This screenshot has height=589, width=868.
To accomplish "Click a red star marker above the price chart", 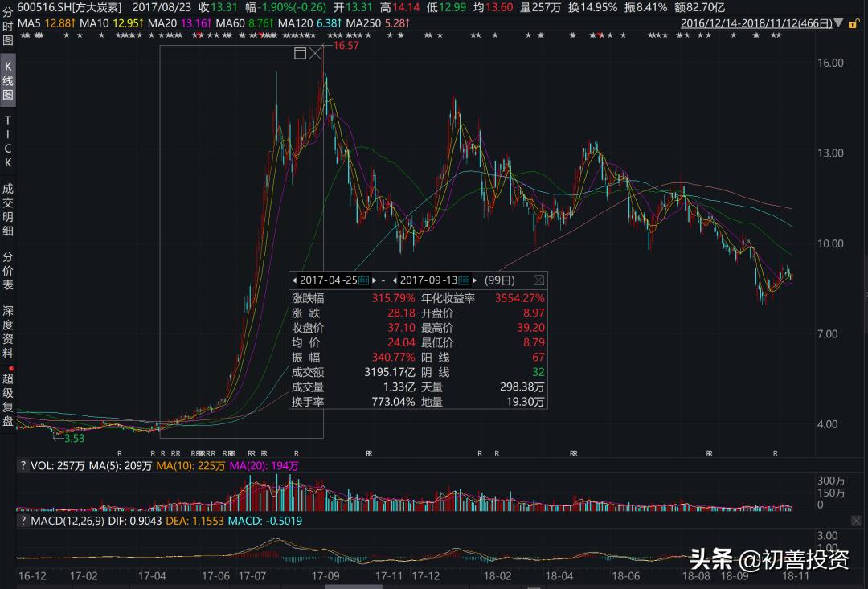I will point(598,35).
